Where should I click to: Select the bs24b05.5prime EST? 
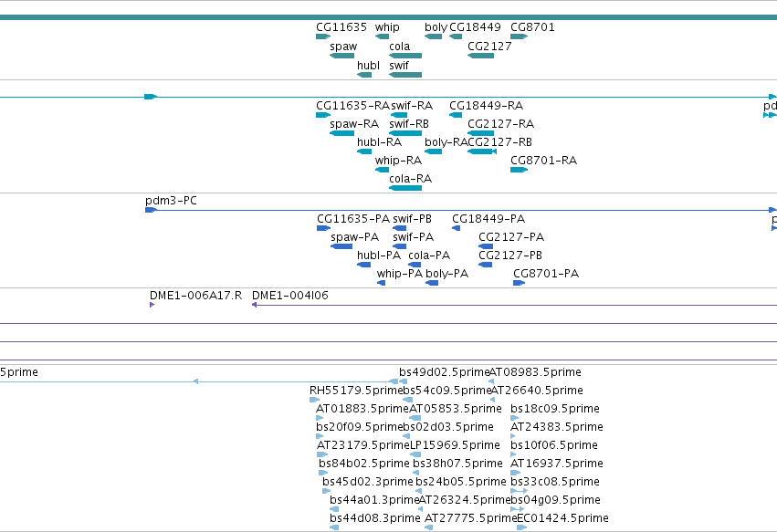point(419,491)
